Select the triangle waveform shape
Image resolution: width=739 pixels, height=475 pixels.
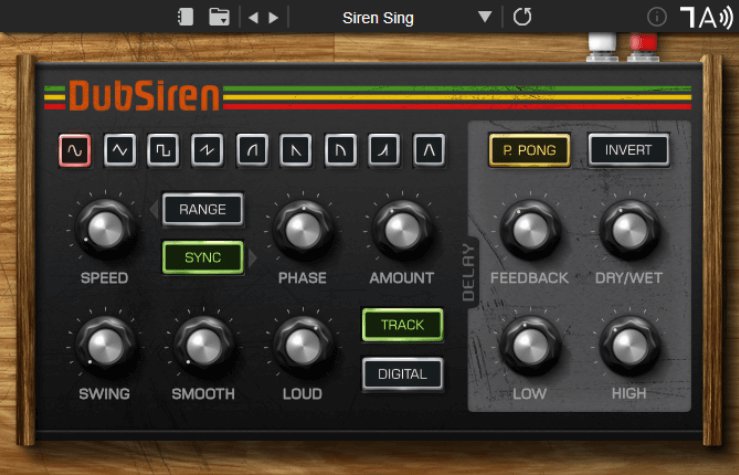pos(120,150)
